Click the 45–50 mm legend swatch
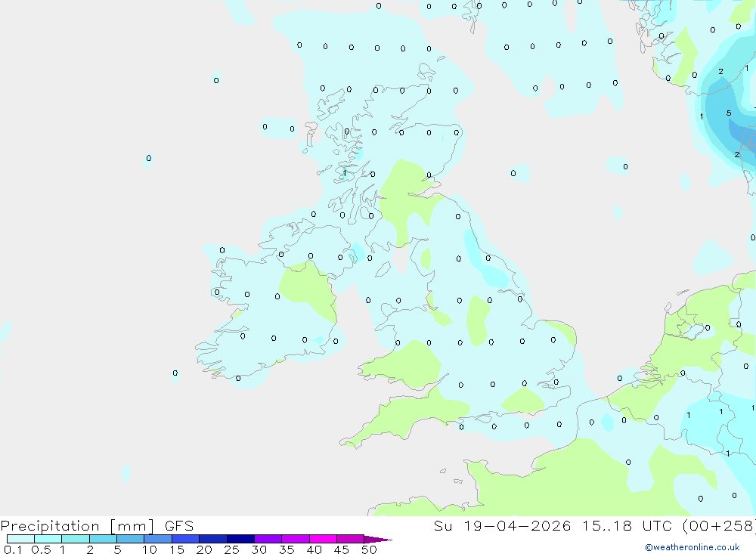This screenshot has width=756, height=554. point(350,539)
